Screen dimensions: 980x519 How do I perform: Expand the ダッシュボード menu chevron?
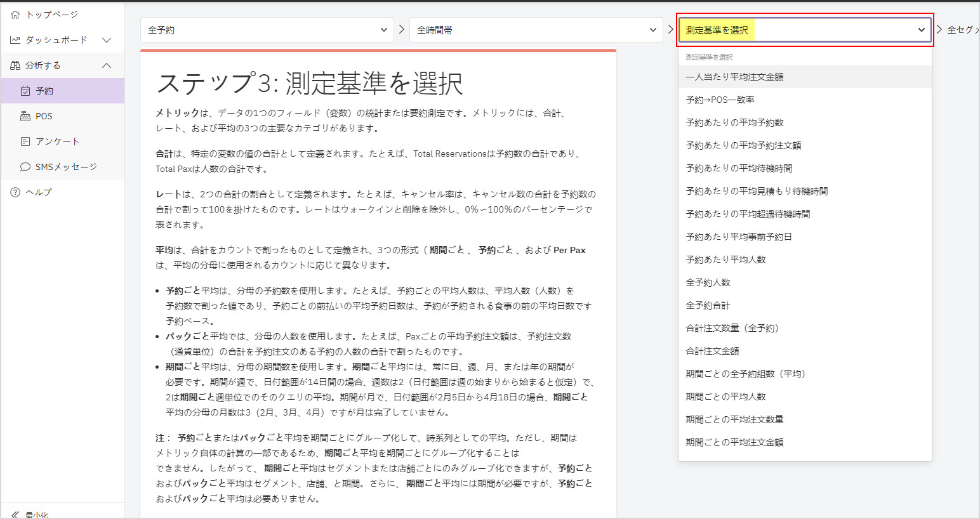(x=107, y=40)
